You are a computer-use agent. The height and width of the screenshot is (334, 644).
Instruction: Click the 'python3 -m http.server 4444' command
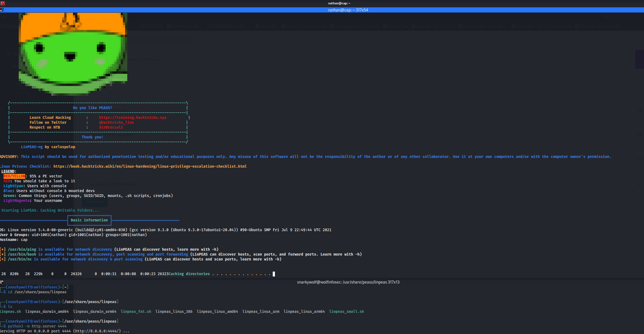(x=37, y=326)
